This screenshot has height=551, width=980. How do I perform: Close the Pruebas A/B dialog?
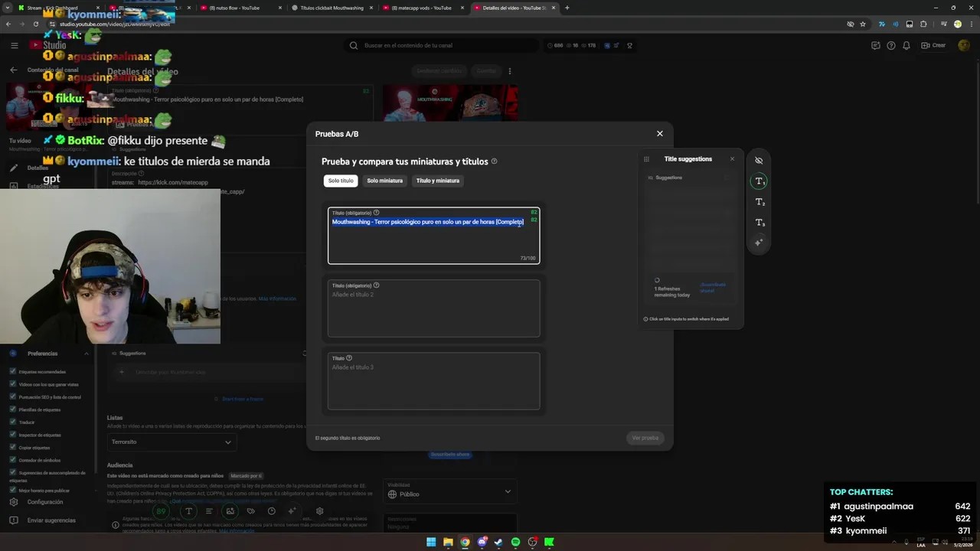660,133
